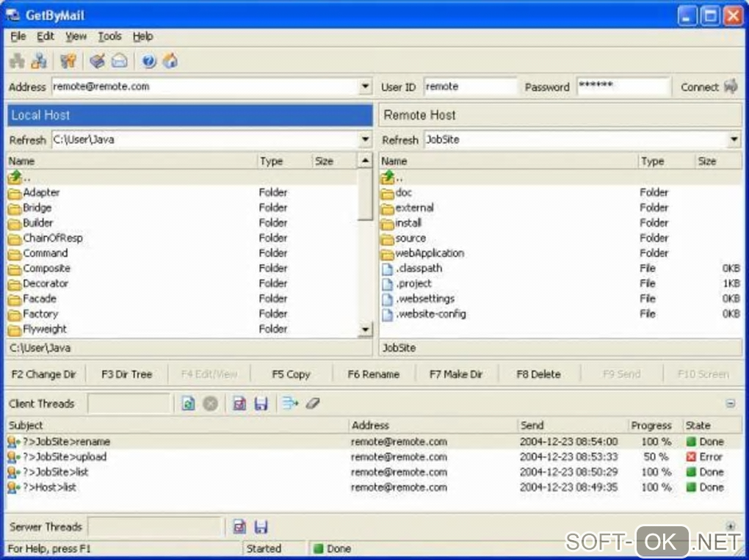Open the Address dropdown arrow
The height and width of the screenshot is (560, 749).
tap(365, 87)
